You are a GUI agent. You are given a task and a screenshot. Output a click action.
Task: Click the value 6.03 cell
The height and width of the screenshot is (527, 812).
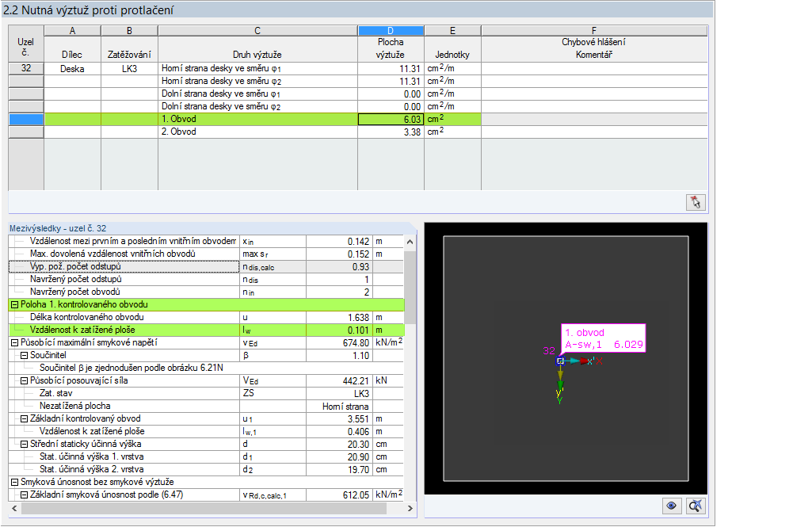(391, 119)
